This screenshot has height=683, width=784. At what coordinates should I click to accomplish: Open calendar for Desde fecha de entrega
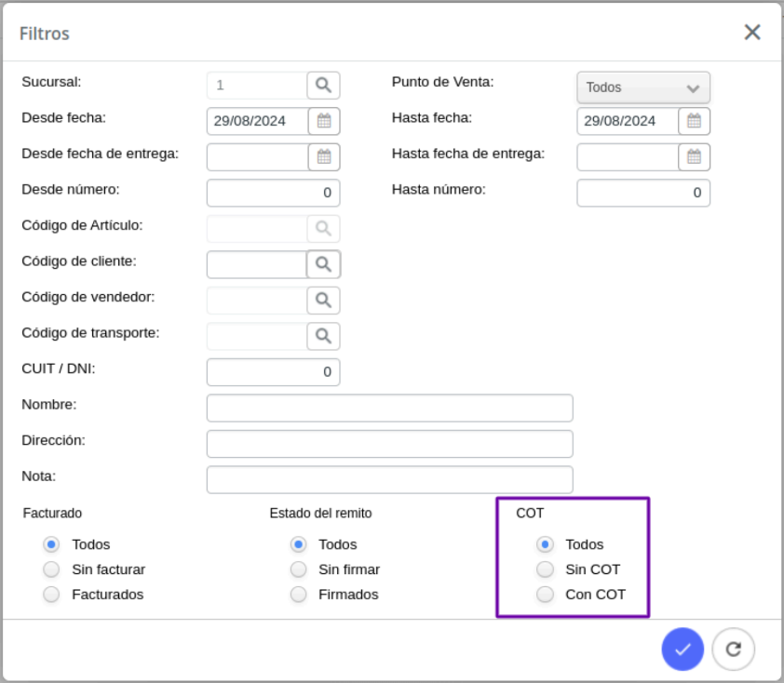[x=324, y=157]
